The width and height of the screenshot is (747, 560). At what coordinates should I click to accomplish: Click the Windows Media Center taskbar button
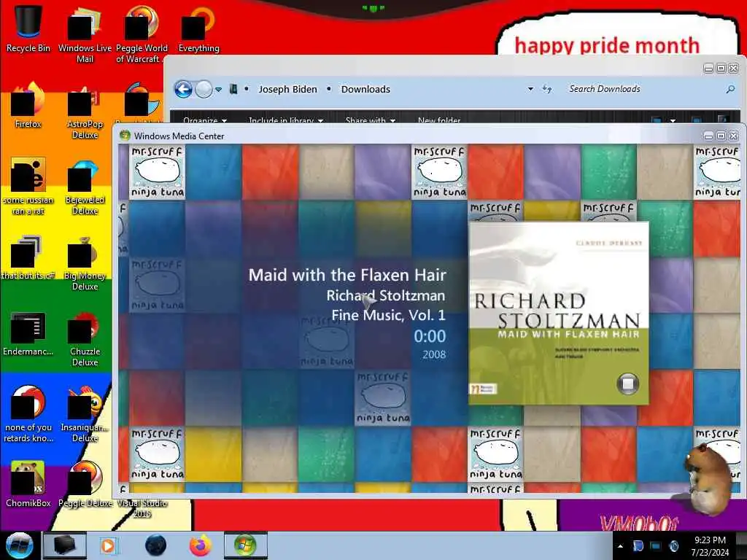point(245,545)
